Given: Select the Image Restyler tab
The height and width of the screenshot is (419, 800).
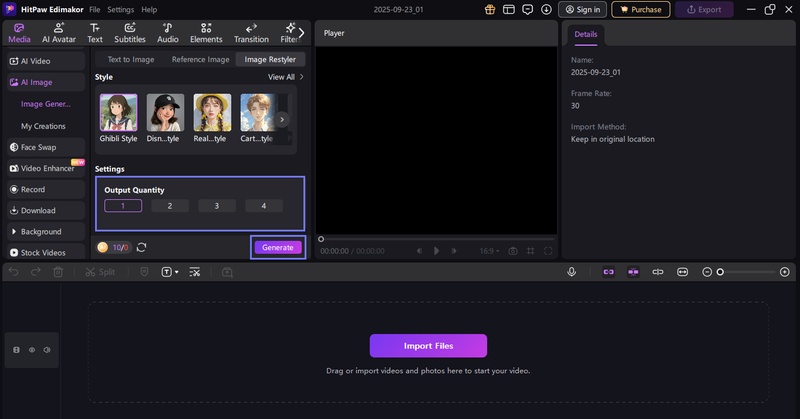Looking at the screenshot, I should pyautogui.click(x=270, y=59).
